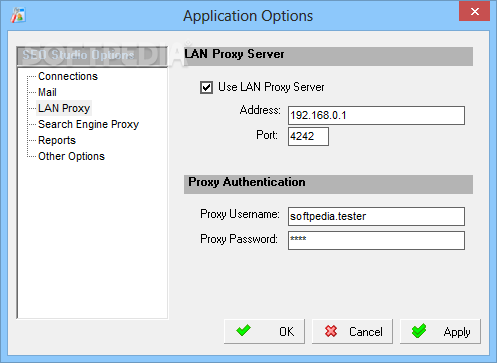Viewport: 497px width, 363px height.
Task: Select Connections in the options tree
Action: point(68,76)
